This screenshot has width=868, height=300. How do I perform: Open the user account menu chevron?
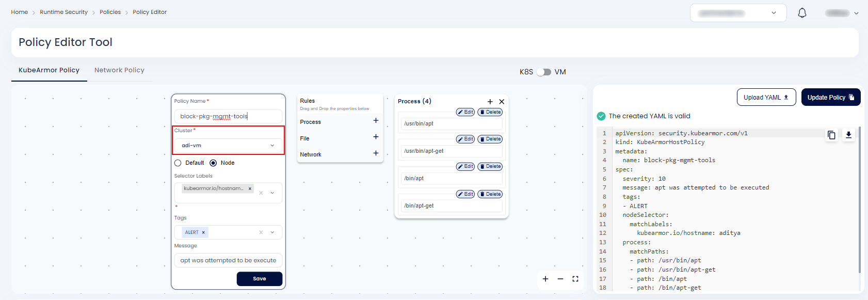pyautogui.click(x=856, y=13)
